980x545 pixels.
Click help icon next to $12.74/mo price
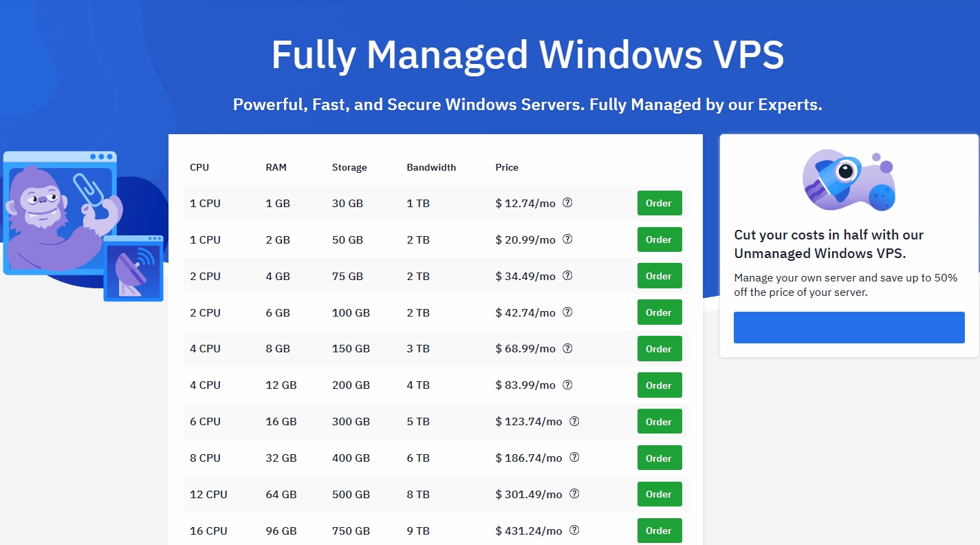[x=567, y=203]
